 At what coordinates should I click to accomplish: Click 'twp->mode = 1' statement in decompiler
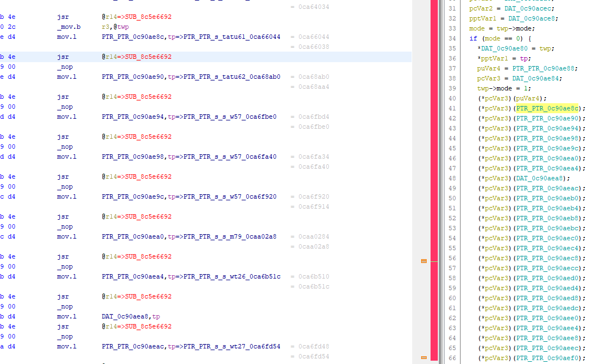[x=503, y=88]
